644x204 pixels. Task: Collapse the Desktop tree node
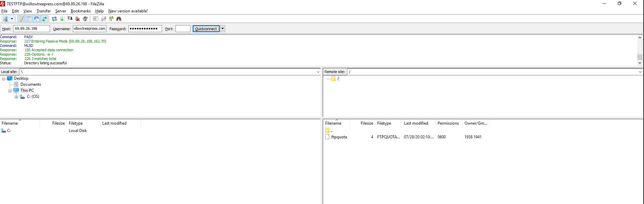(x=4, y=79)
